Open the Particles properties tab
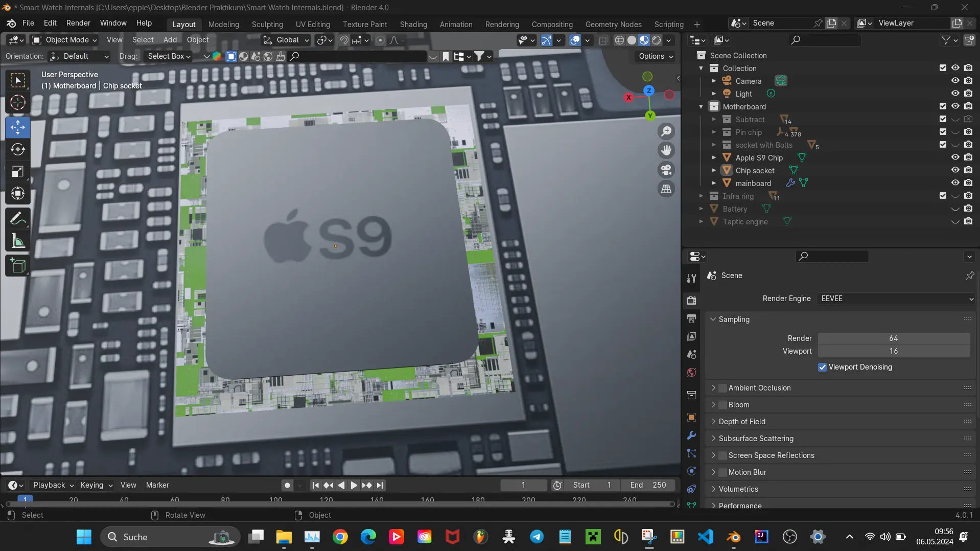Image resolution: width=980 pixels, height=551 pixels. click(x=691, y=453)
